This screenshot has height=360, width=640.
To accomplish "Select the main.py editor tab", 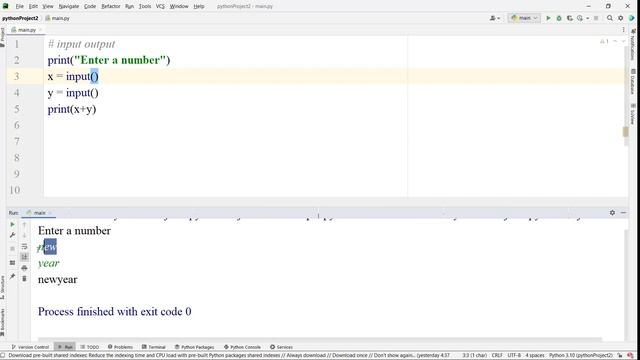I will pos(27,30).
